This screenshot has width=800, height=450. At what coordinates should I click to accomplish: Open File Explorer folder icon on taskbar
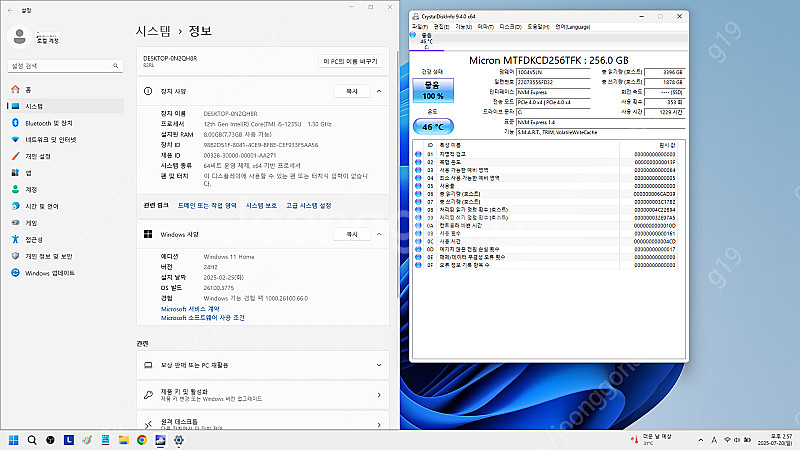click(x=123, y=440)
